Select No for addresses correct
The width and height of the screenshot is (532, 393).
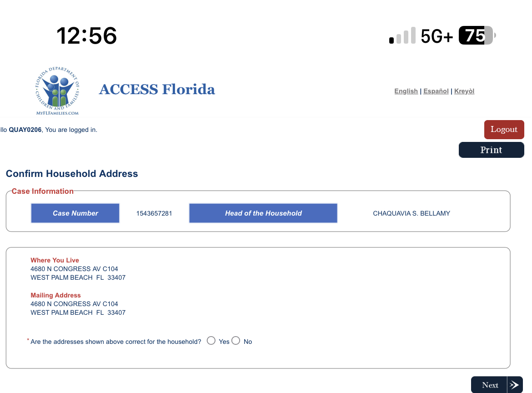(236, 341)
